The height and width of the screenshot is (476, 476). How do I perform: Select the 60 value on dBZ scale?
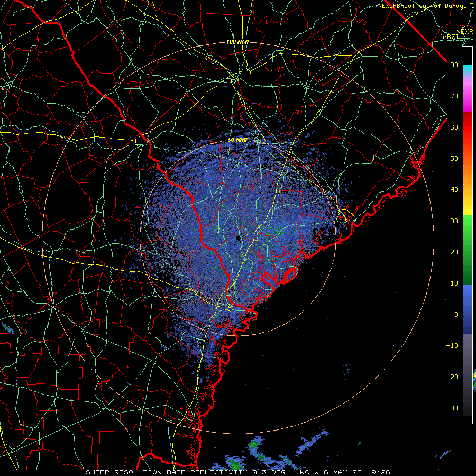[x=454, y=127]
